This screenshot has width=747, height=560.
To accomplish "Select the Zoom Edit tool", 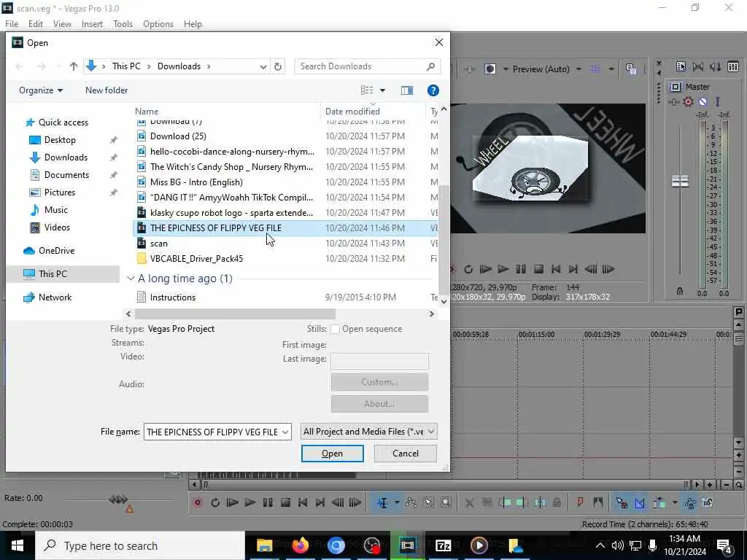I will point(446,502).
